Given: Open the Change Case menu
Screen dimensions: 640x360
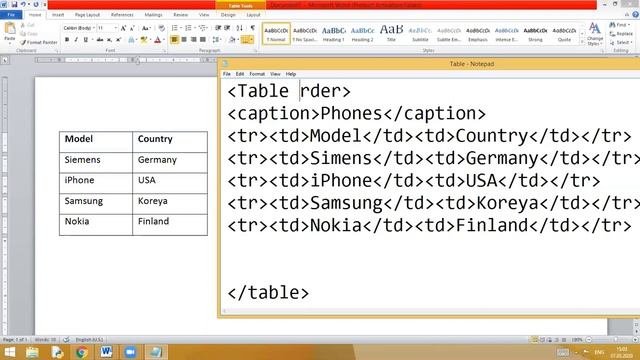Looking at the screenshot, I should tap(146, 28).
